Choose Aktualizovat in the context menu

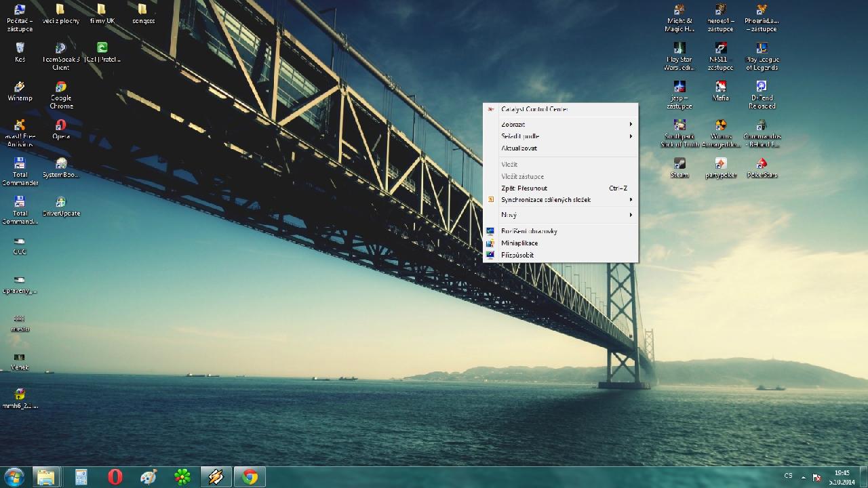[519, 148]
